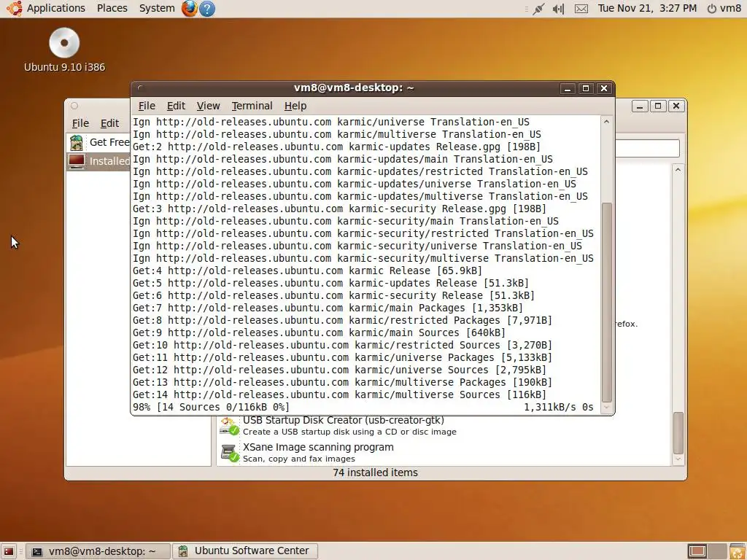Click the XSane scanner icon
Screen dimensions: 747x560
coord(229,452)
